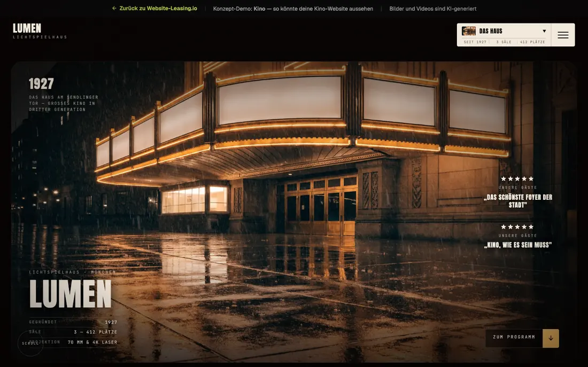The height and width of the screenshot is (367, 588).
Task: Click the "3 Säle" label in header
Action: [504, 42]
